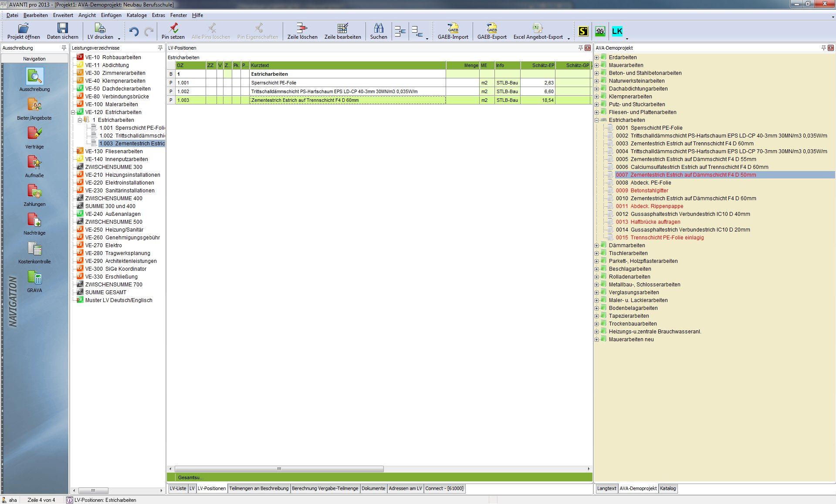Open the Extras menu

tap(159, 15)
